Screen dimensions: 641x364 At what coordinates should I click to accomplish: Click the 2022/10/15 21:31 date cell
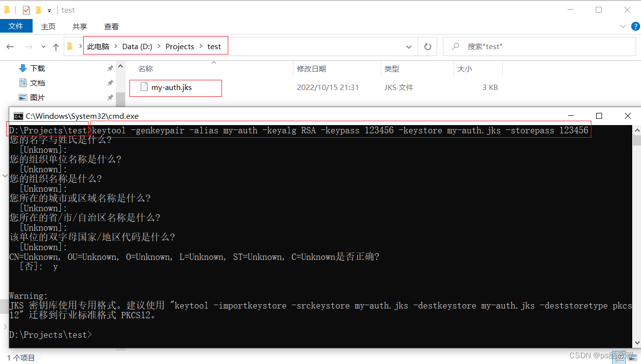click(328, 88)
